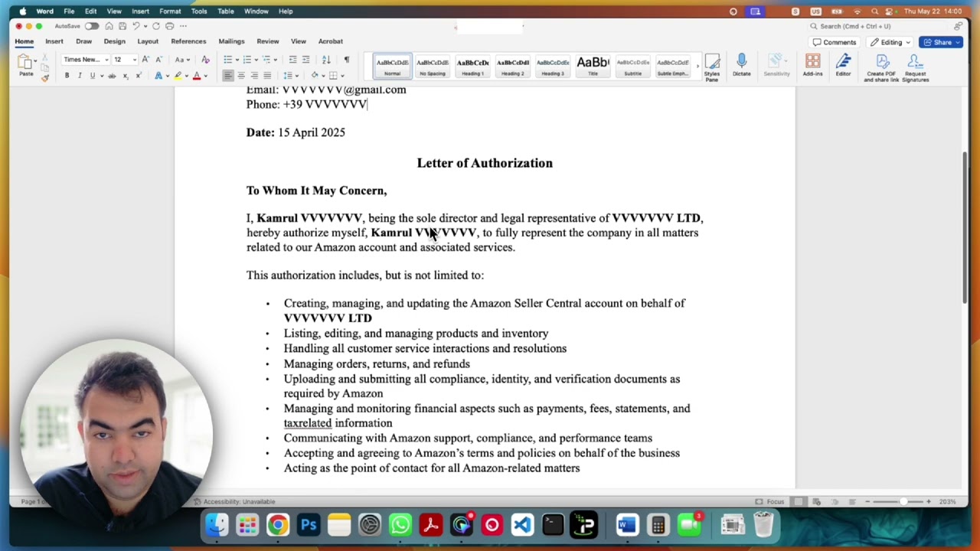Clear all formatting icon
The height and width of the screenshot is (551, 980).
205,60
